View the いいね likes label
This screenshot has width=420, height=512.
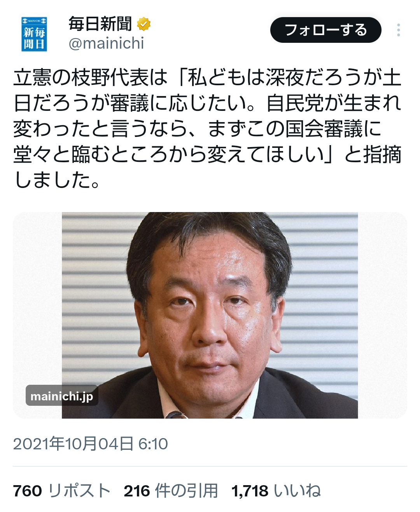coord(297,491)
